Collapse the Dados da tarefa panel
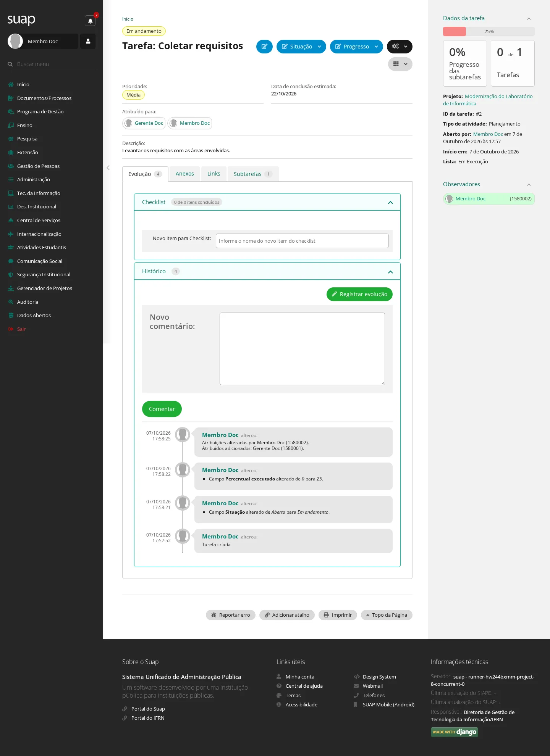Viewport: 550px width, 756px height. coord(529,19)
